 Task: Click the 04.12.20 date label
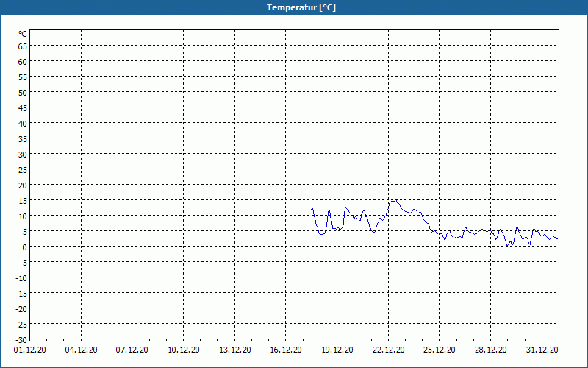pos(81,350)
